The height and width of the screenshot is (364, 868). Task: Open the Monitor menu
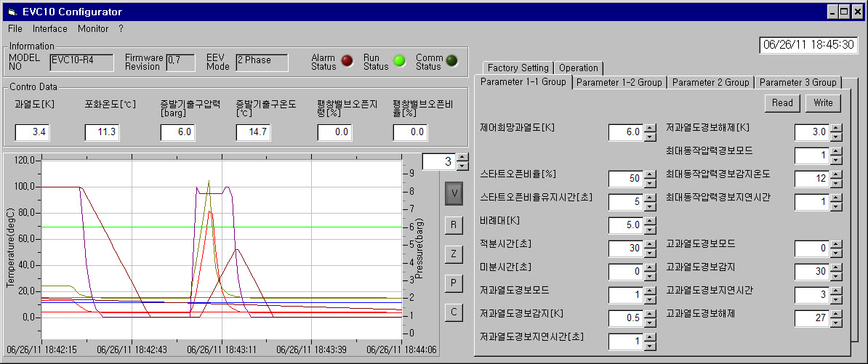93,28
